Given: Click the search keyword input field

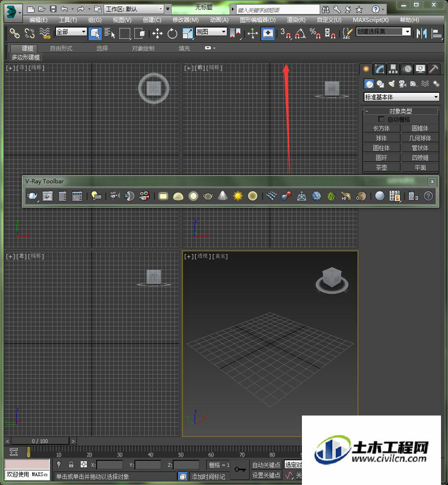Looking at the screenshot, I should pos(278,10).
